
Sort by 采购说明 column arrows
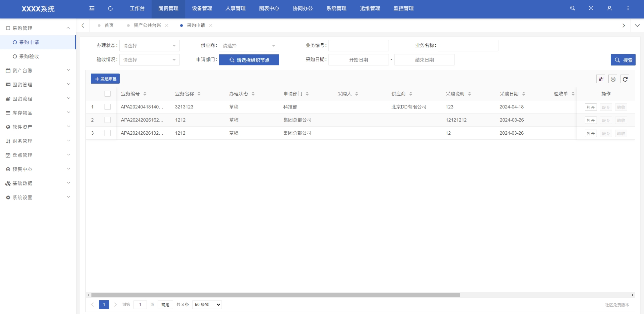tap(470, 94)
